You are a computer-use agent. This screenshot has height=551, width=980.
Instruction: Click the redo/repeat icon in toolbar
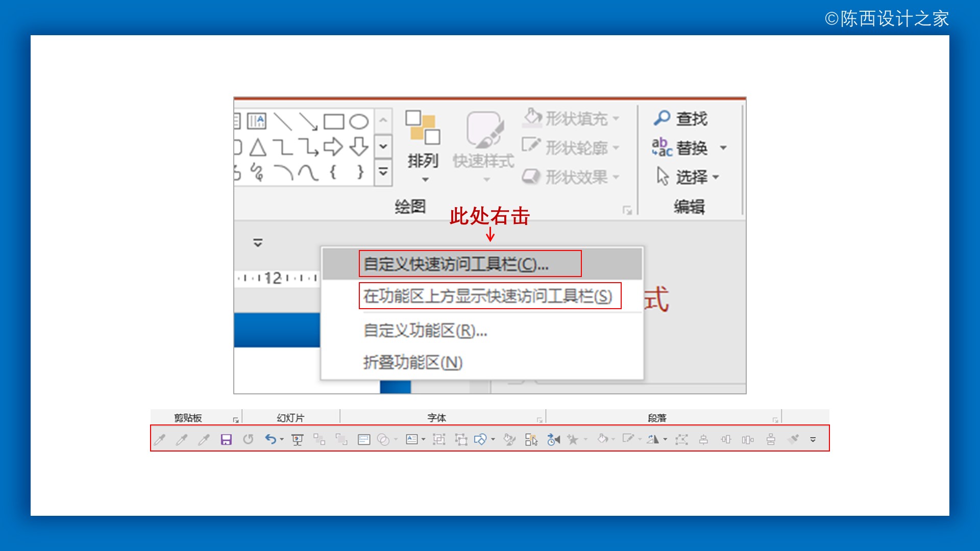coord(248,439)
